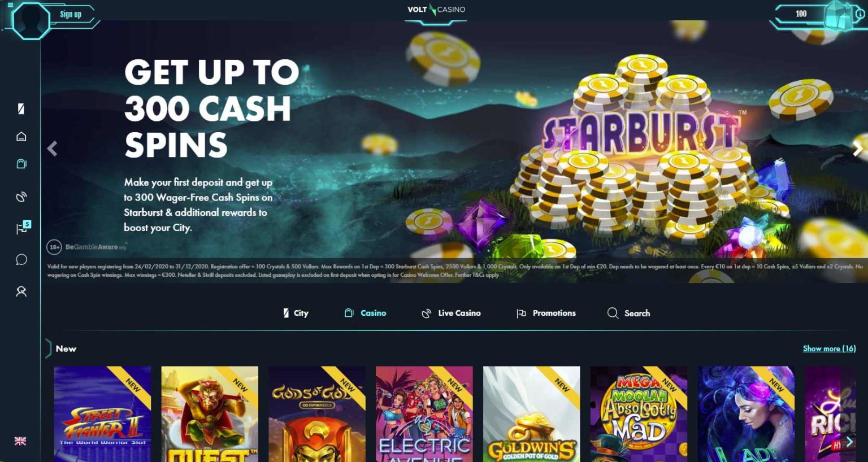The width and height of the screenshot is (868, 462).
Task: Open chat bubble icon in sidebar
Action: click(21, 260)
